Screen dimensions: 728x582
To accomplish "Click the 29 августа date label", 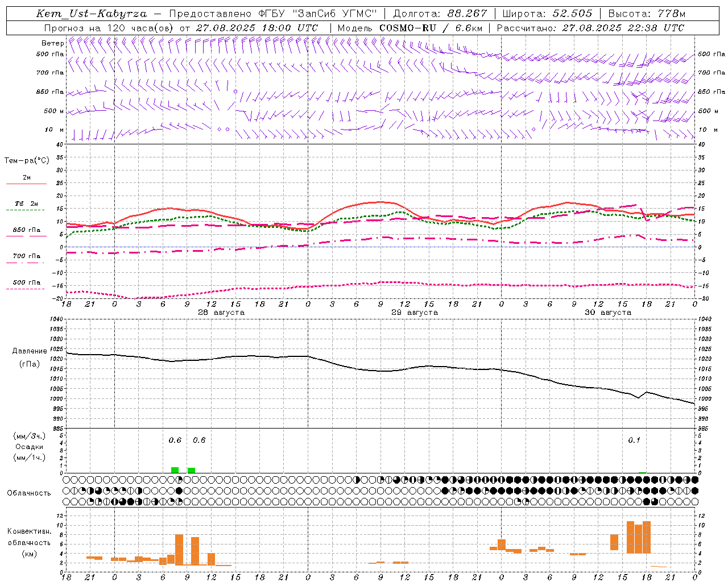I will coord(415,313).
